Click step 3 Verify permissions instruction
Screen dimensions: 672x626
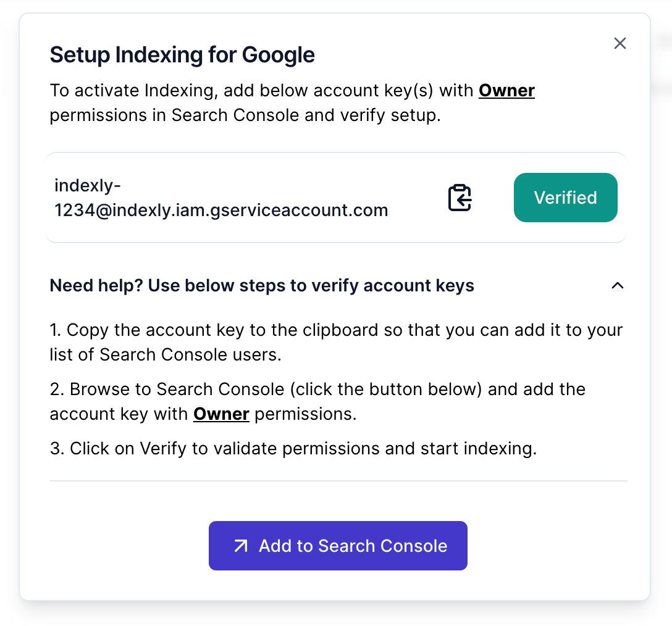[293, 448]
